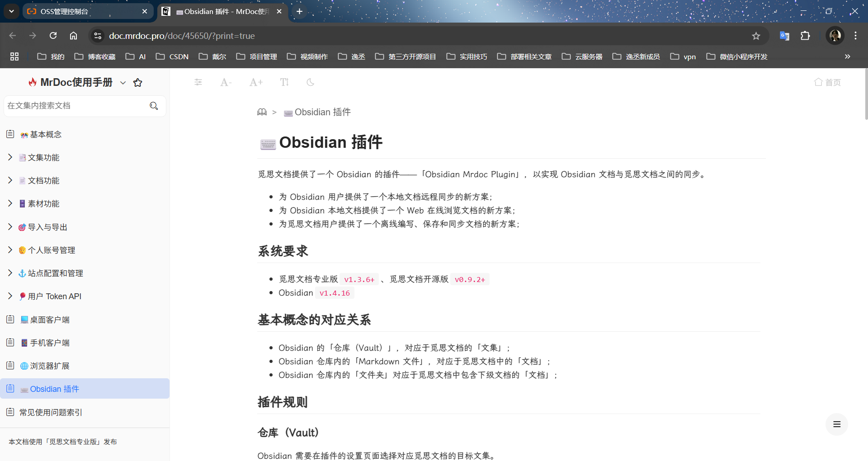Open a new browser tab
868x461 pixels.
(299, 11)
